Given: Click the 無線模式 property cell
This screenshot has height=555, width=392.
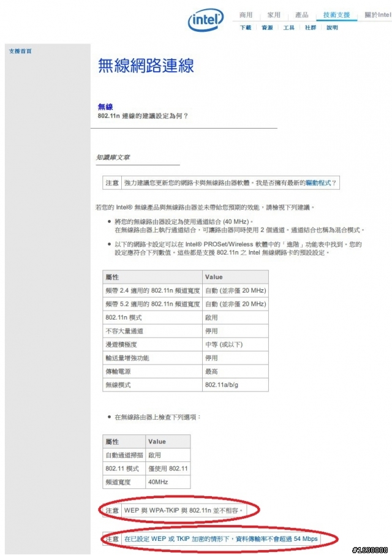Looking at the screenshot, I should (x=153, y=385).
